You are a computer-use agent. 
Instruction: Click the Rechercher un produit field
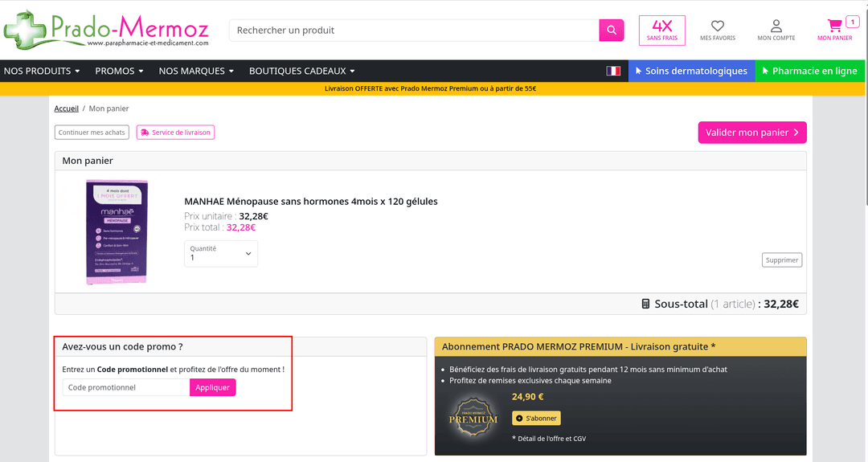(414, 31)
